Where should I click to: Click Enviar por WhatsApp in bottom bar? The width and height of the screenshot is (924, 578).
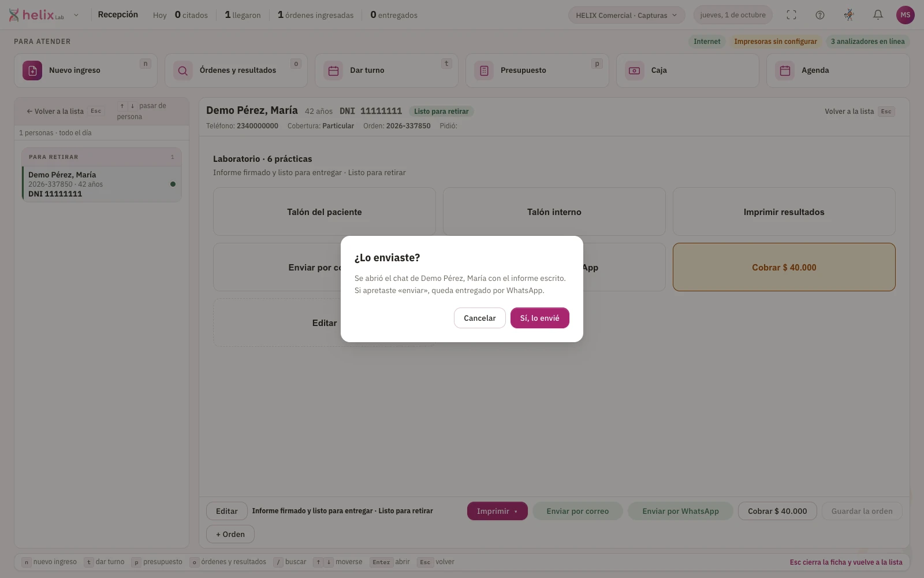680,511
